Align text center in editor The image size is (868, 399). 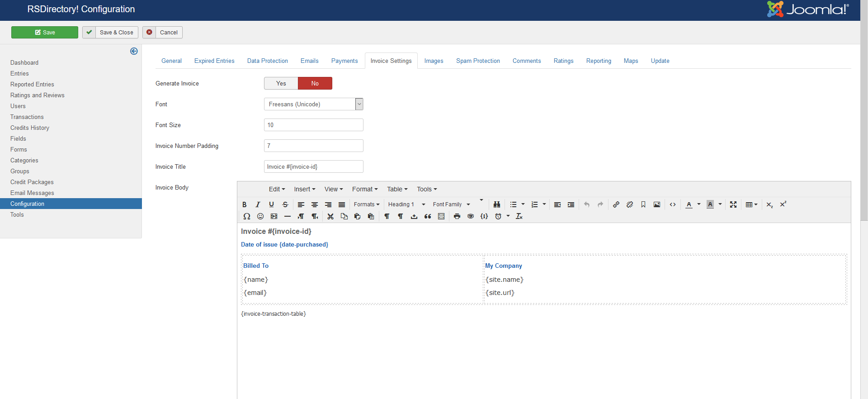pos(315,204)
